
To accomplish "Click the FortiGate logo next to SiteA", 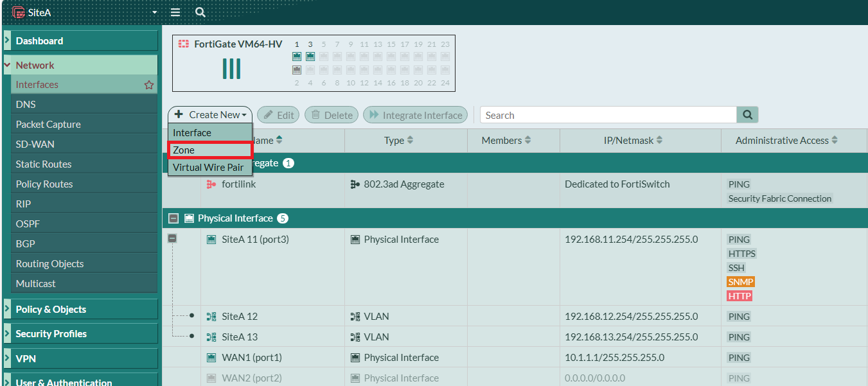I will tap(18, 12).
